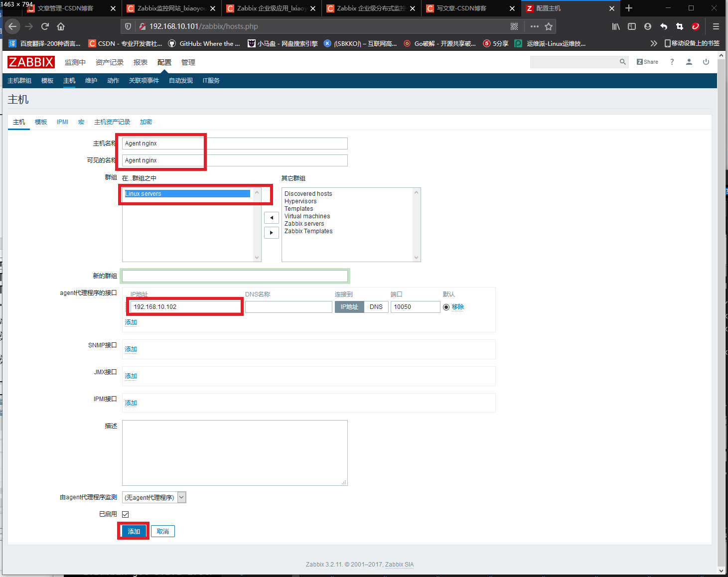Select Discovered hosts in other groups

[308, 194]
